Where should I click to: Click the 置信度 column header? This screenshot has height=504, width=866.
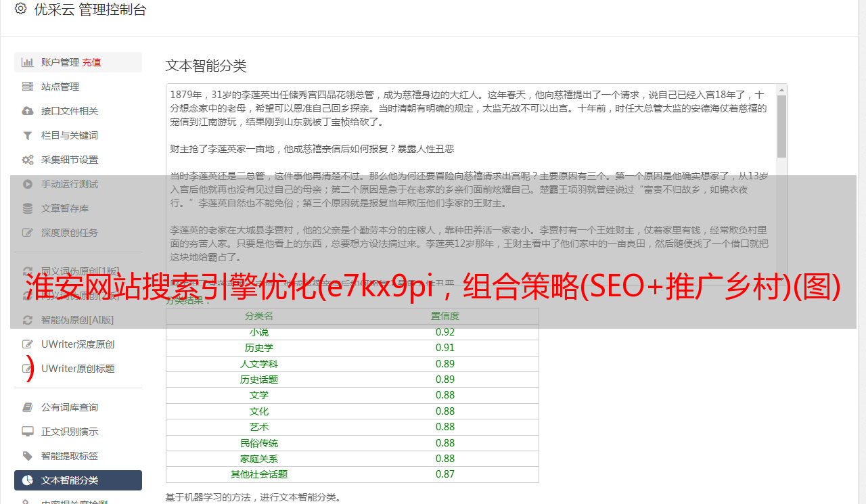pos(445,316)
